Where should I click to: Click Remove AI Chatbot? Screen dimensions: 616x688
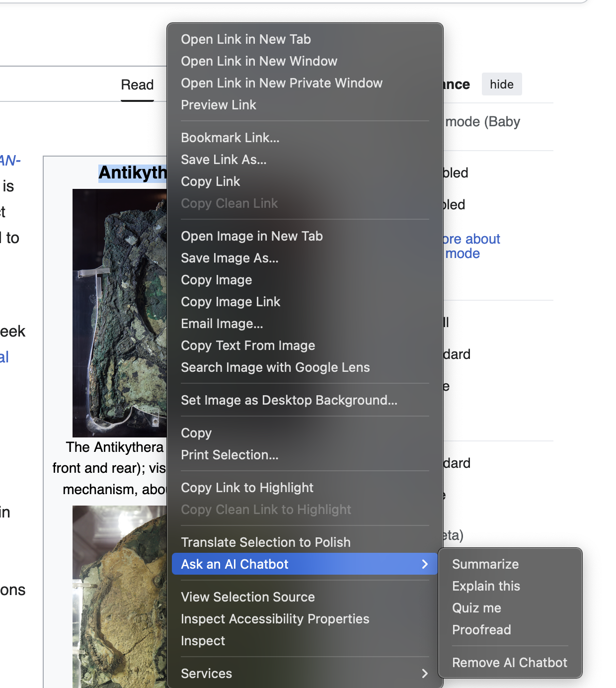coord(509,662)
